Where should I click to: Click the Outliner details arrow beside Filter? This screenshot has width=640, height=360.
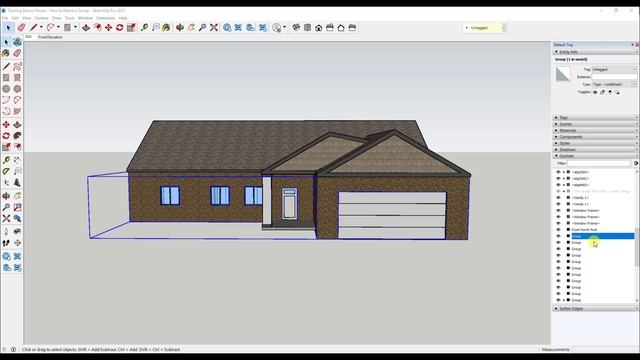tap(636, 163)
